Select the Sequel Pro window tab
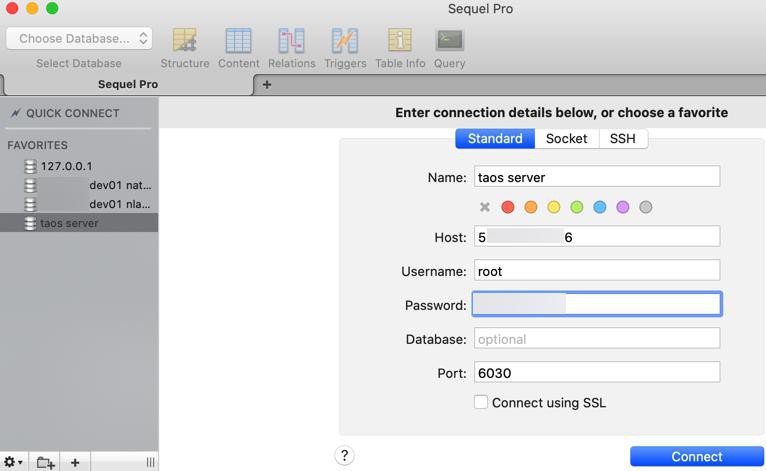Viewport: 766px width, 471px height. 128,85
